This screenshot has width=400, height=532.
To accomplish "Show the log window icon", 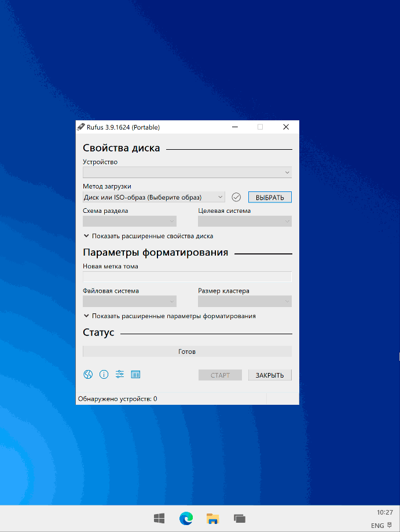I will pyautogui.click(x=135, y=375).
